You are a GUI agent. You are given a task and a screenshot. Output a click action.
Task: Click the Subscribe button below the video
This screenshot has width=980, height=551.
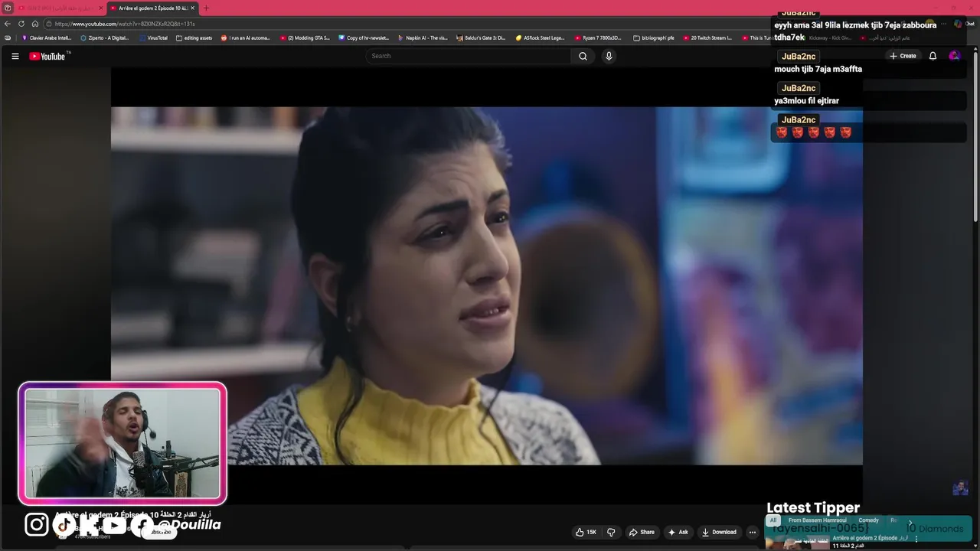pos(161,532)
